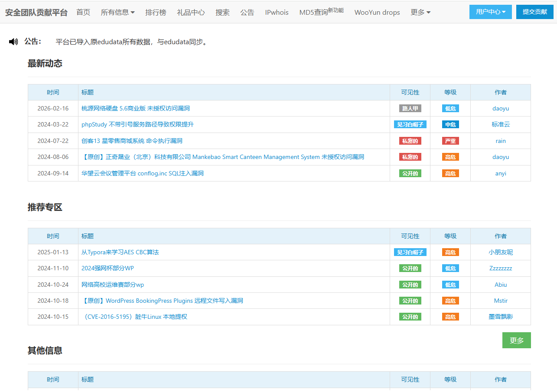Click author daoyu in the first row
Image resolution: width=557 pixels, height=392 pixels.
pyautogui.click(x=501, y=108)
